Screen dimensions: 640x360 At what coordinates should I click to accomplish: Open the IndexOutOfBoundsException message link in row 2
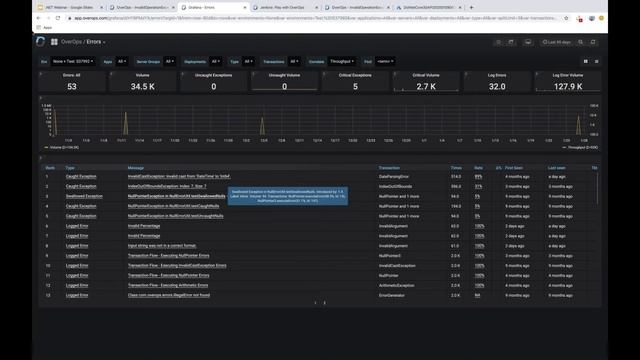[x=167, y=186]
